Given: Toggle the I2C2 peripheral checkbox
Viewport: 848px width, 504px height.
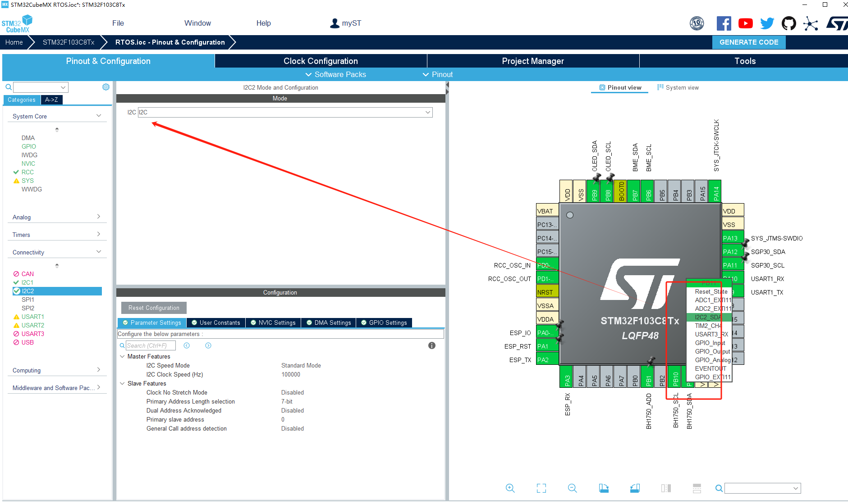Looking at the screenshot, I should coord(16,291).
